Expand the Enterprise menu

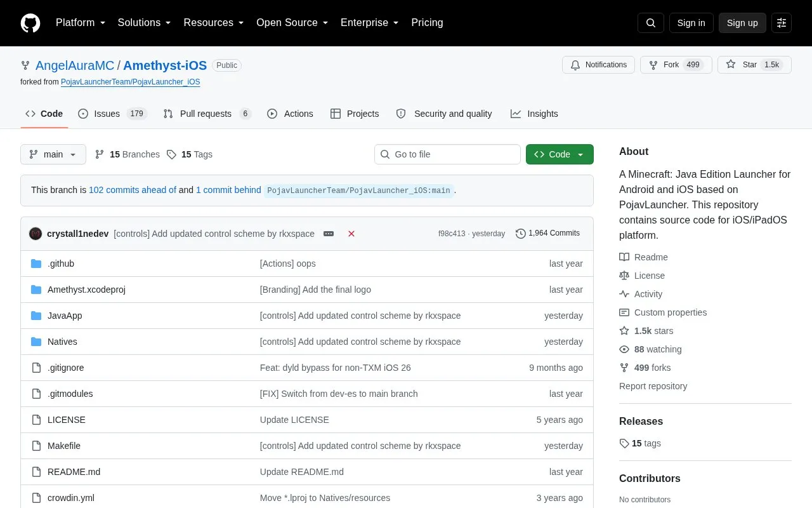pos(370,23)
